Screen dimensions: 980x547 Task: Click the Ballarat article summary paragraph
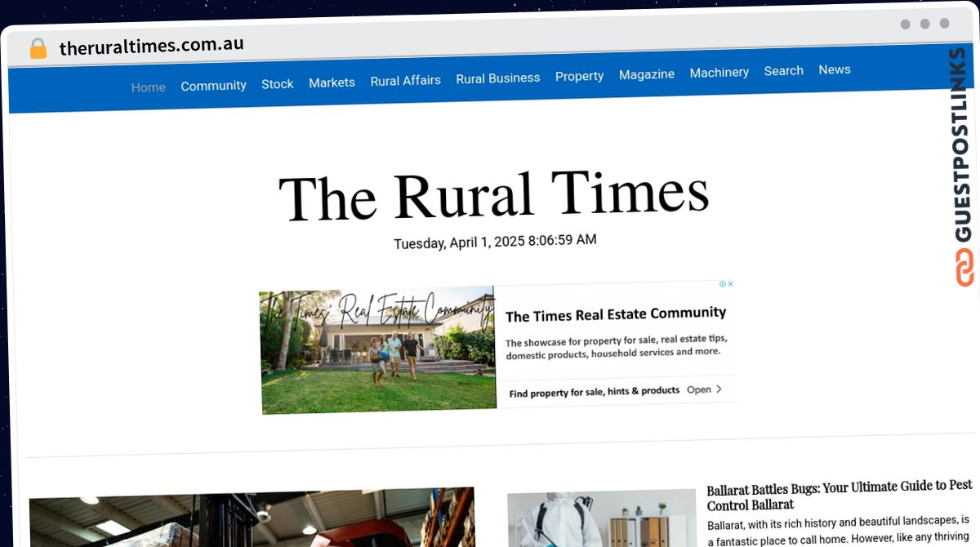click(x=839, y=531)
